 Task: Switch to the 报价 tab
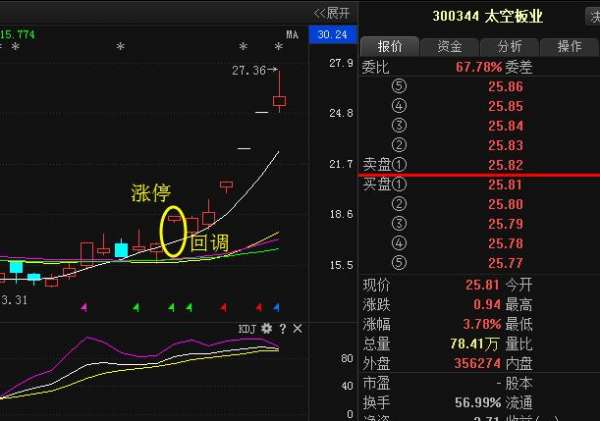[389, 46]
